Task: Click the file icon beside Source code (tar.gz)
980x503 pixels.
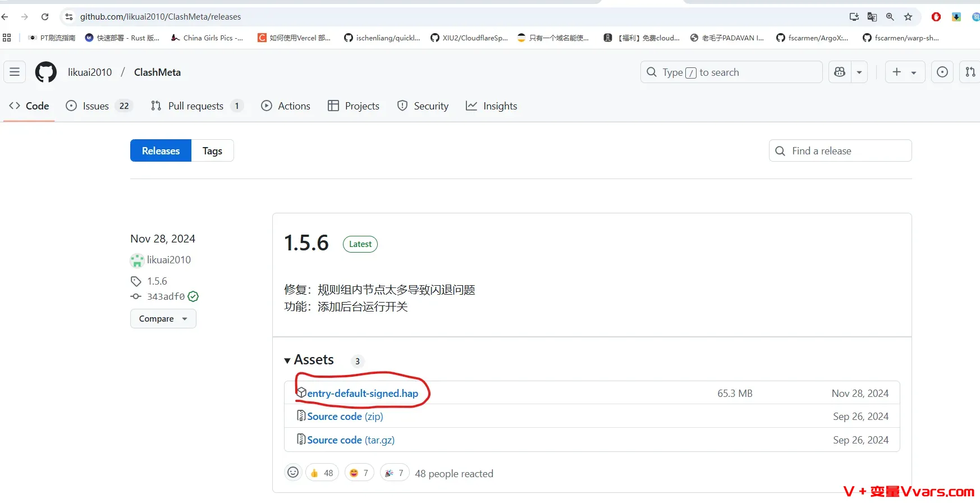Action: click(x=301, y=440)
